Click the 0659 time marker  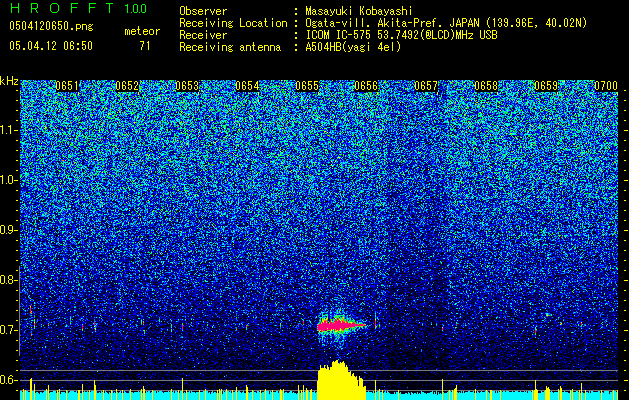coord(546,86)
